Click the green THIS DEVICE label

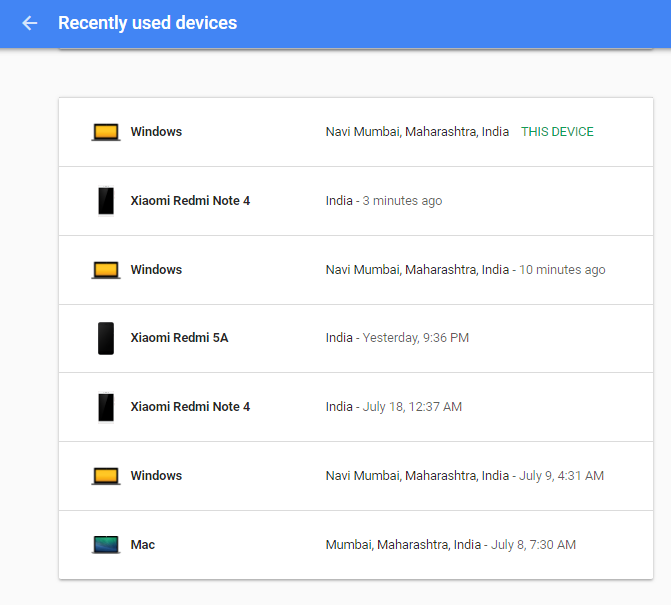pos(557,132)
